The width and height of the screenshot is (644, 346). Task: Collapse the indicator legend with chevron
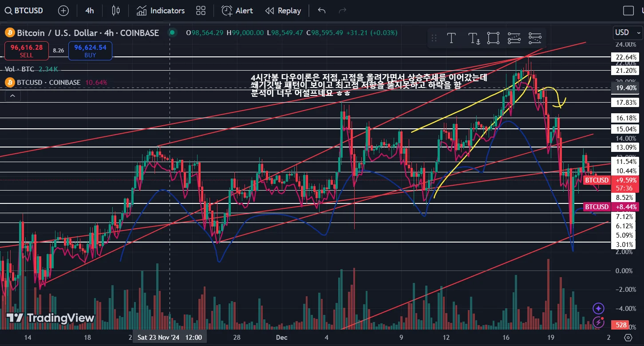pos(12,95)
